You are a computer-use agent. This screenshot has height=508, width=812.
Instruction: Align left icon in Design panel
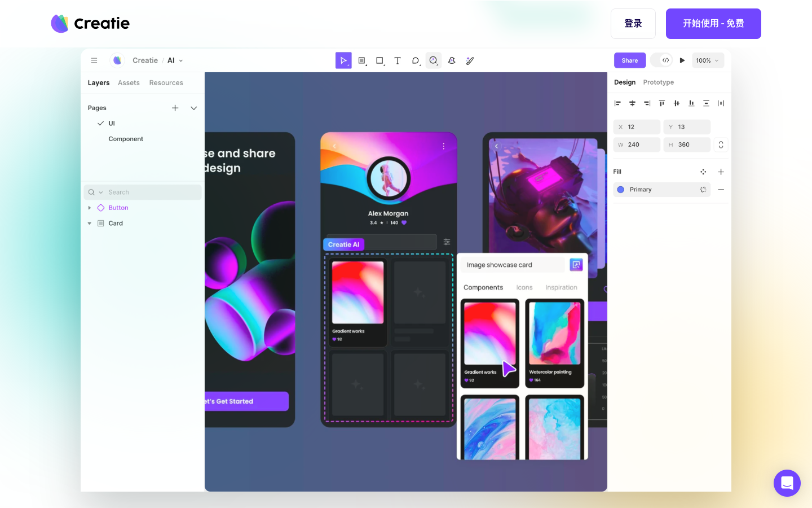[617, 103]
